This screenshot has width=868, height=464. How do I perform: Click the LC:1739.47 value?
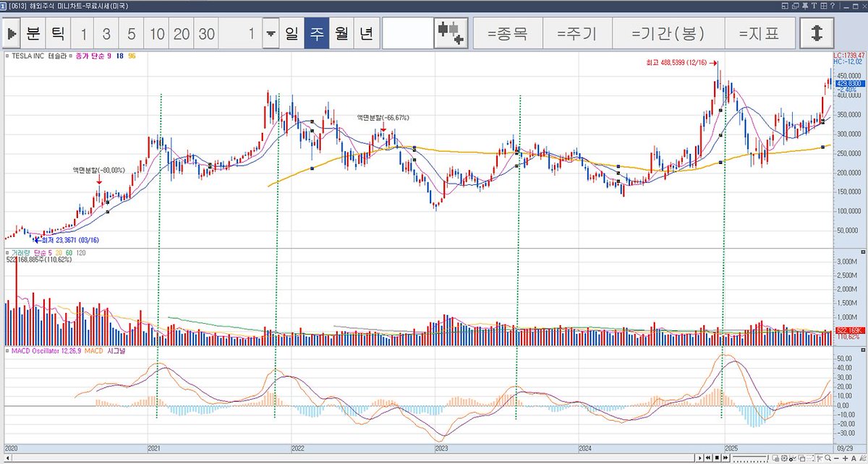click(x=849, y=55)
